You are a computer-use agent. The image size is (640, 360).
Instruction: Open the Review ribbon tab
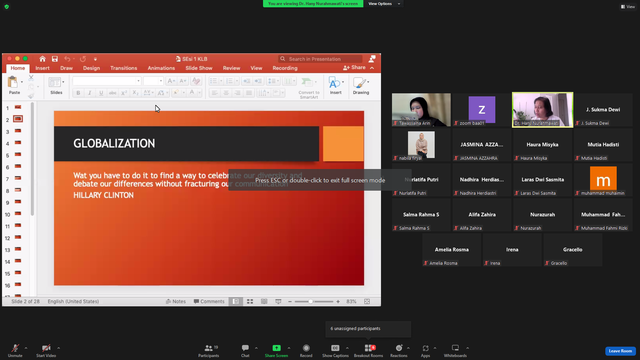pyautogui.click(x=231, y=68)
